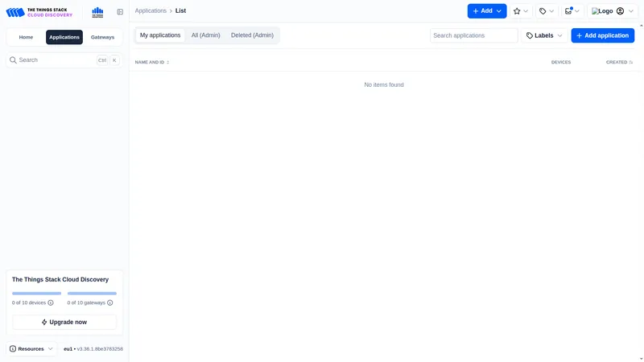Click info icon next to devices count

51,303
